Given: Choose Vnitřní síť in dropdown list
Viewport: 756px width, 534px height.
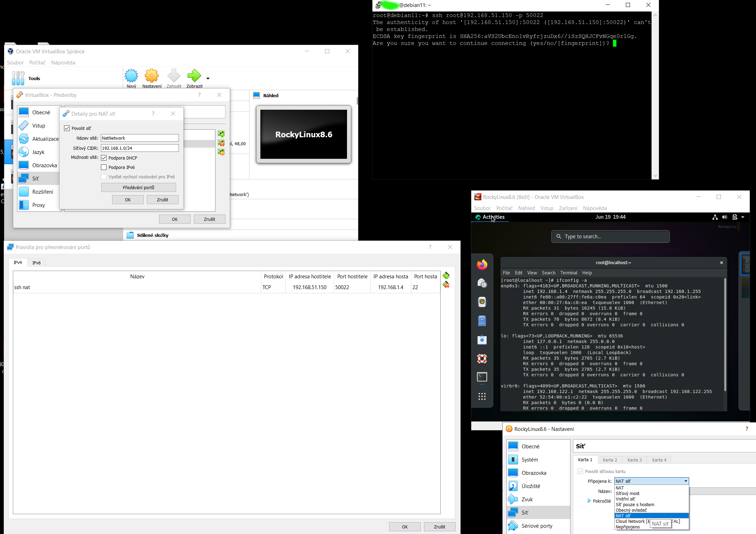Looking at the screenshot, I should [x=652, y=499].
